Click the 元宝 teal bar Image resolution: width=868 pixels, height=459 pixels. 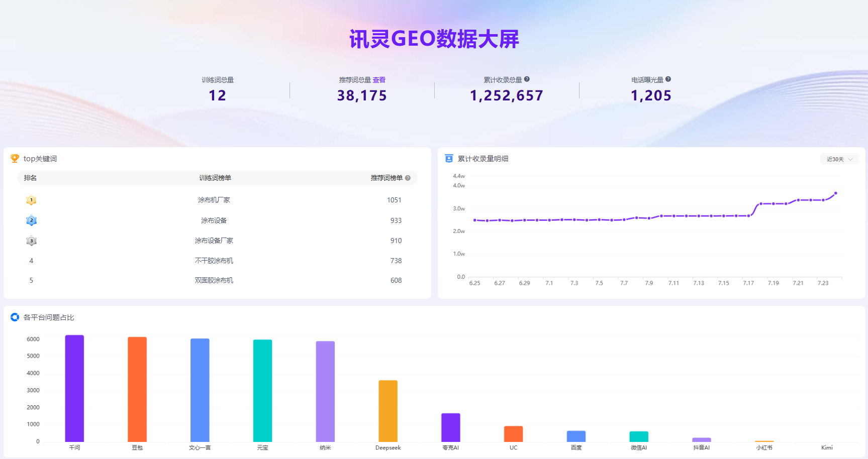pyautogui.click(x=262, y=391)
